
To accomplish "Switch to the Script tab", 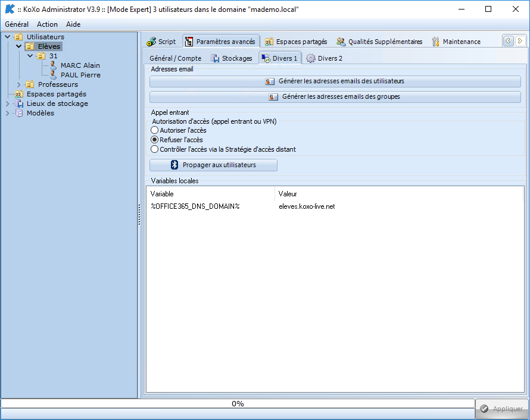I will (x=161, y=42).
